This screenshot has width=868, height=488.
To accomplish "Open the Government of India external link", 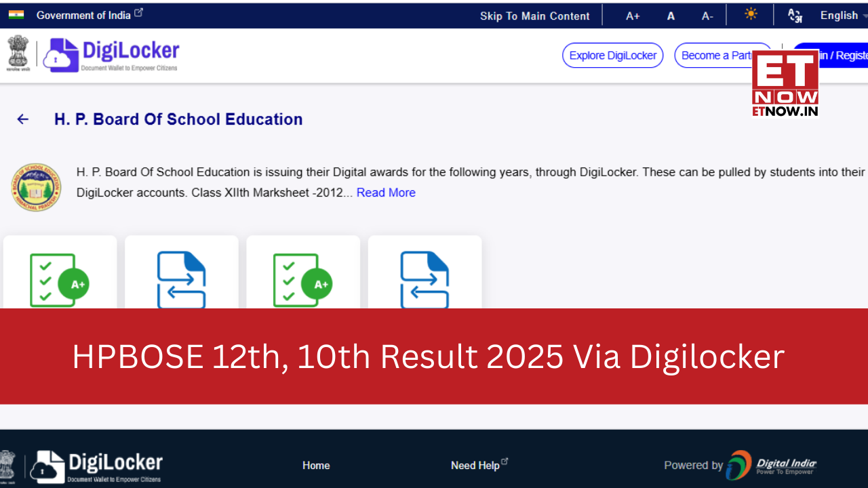I will (x=85, y=15).
